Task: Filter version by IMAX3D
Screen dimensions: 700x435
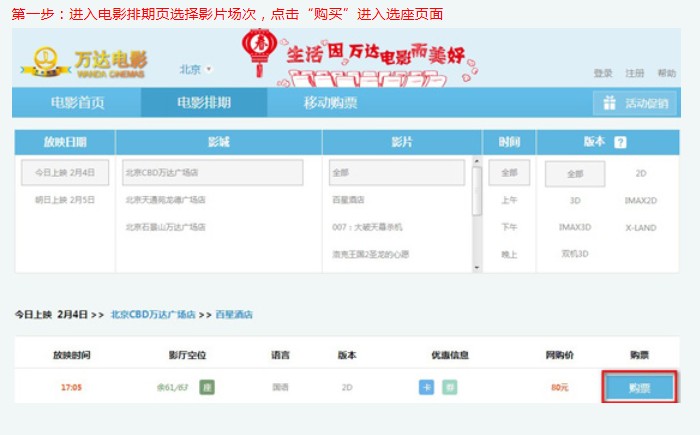Action: click(x=575, y=227)
